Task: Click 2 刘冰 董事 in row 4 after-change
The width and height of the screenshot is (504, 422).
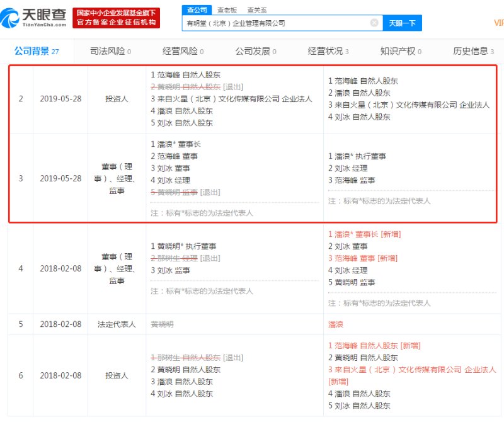Action: [x=348, y=246]
